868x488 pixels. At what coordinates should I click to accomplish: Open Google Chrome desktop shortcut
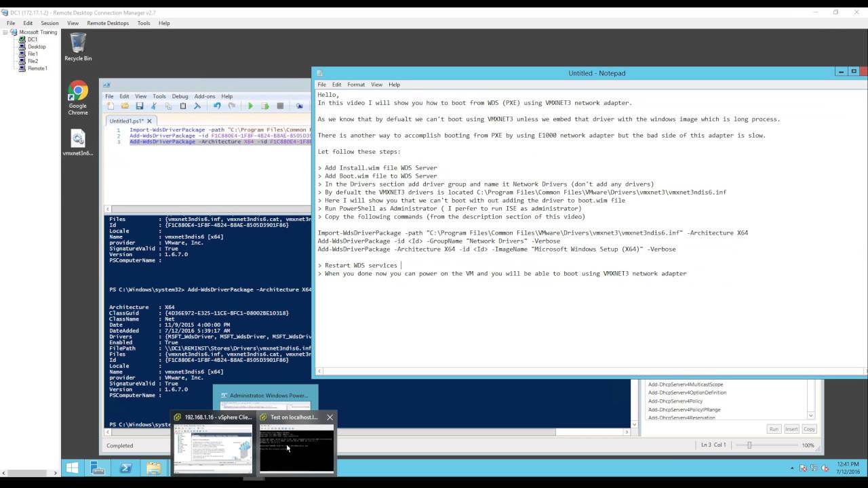(x=78, y=98)
